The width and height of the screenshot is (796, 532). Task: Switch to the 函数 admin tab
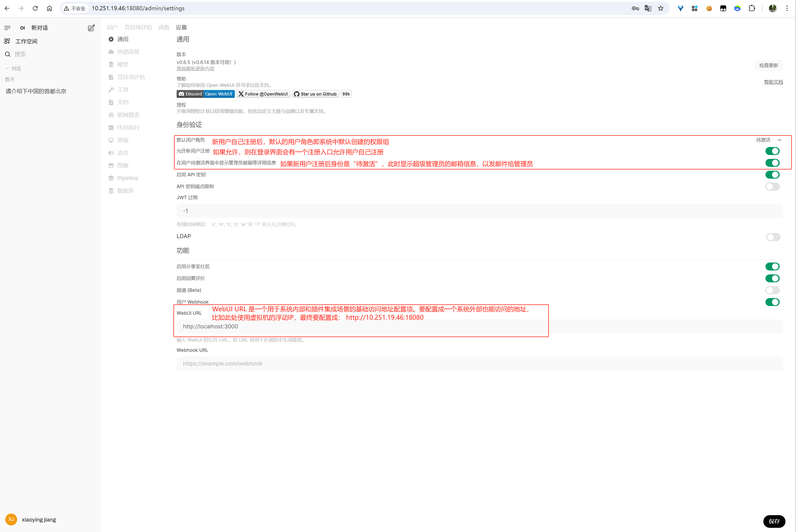pos(164,27)
